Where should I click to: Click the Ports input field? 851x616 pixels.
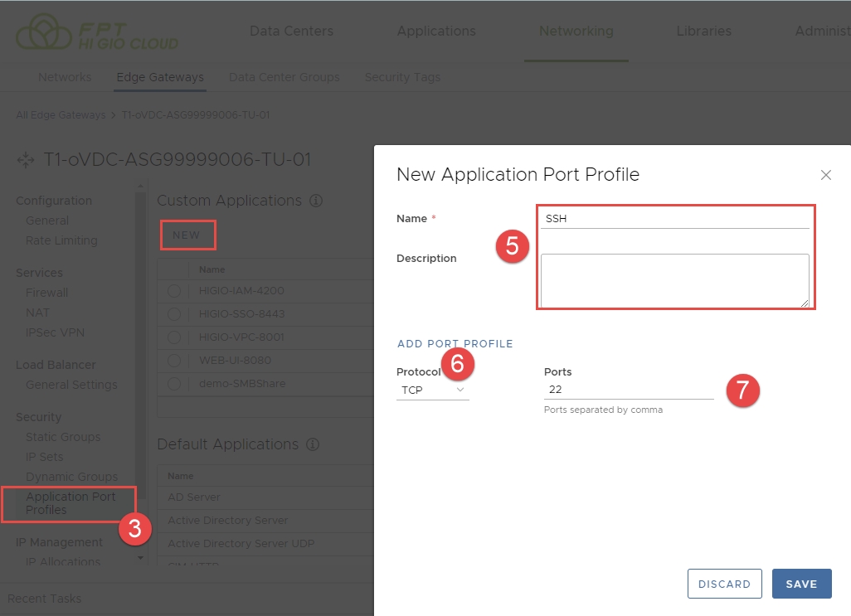coord(628,390)
